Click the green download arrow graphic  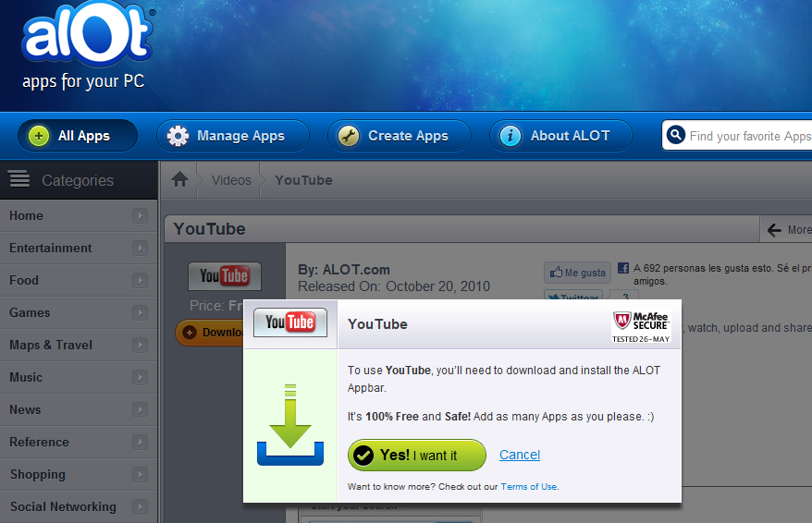pyautogui.click(x=290, y=424)
